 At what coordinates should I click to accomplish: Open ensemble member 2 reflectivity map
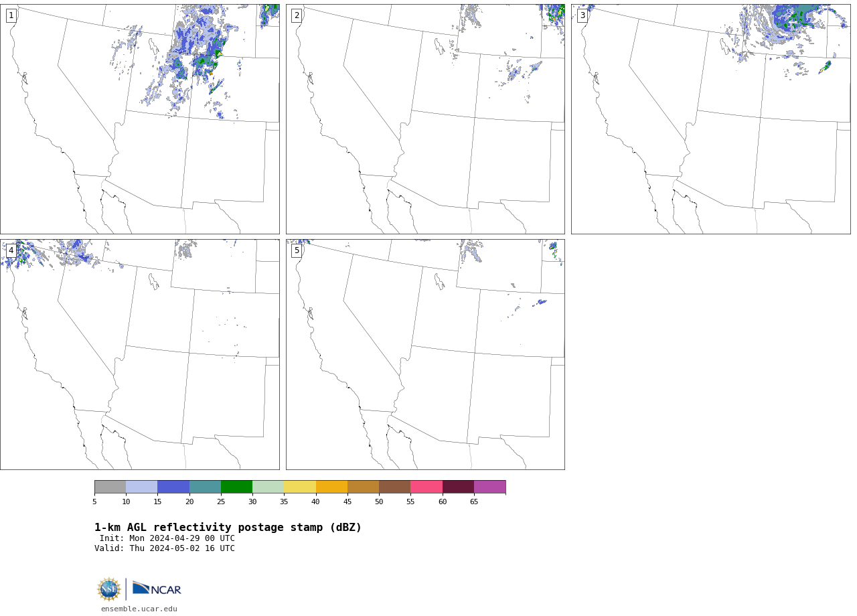pyautogui.click(x=425, y=119)
